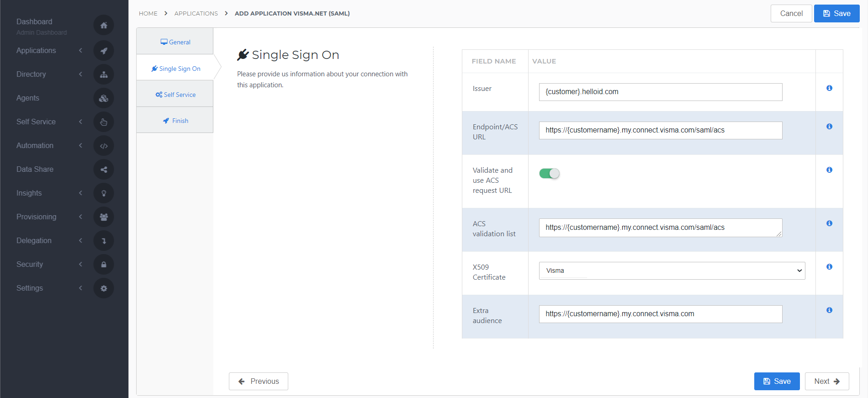Open the X509 Certificate dropdown
868x398 pixels.
(x=672, y=271)
